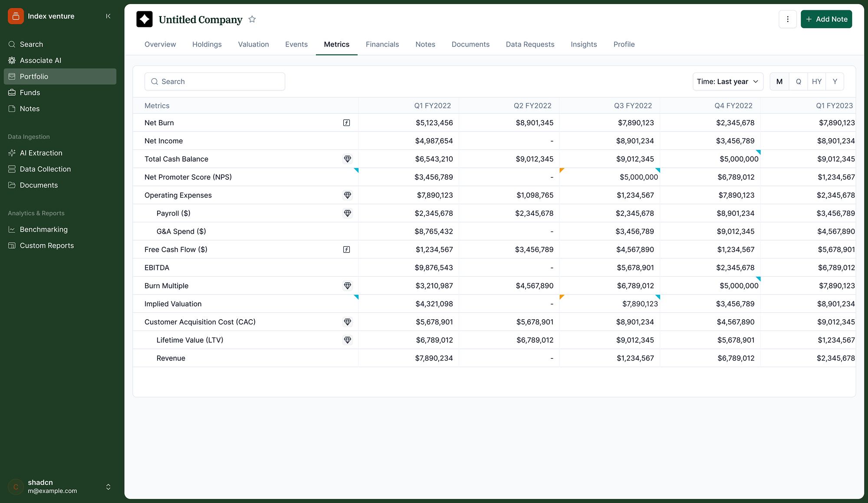This screenshot has width=868, height=503.
Task: Click the gem icon in Total Cash Balance row
Action: pyautogui.click(x=348, y=159)
